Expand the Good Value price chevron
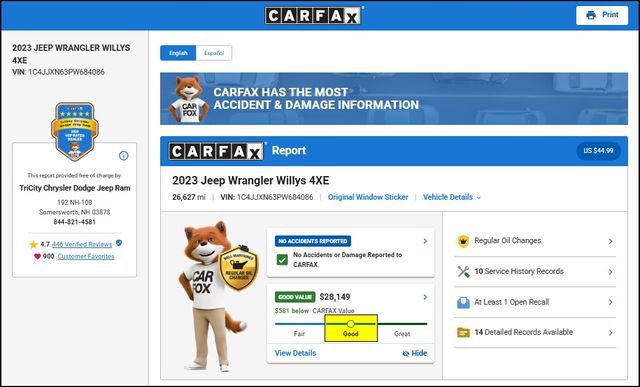 [x=425, y=297]
